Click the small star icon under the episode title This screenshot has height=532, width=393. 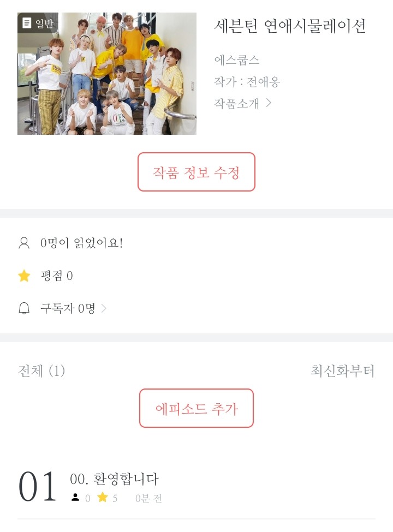[x=102, y=498]
